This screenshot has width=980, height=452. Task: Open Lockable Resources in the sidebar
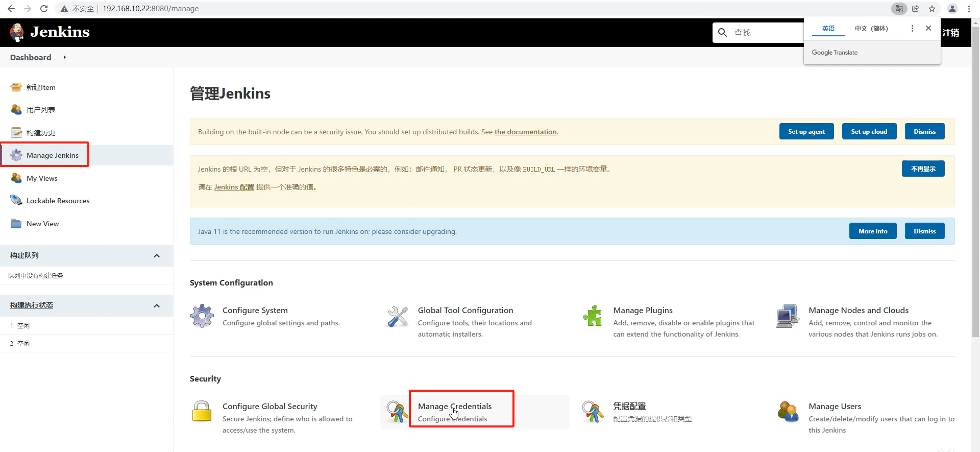58,201
